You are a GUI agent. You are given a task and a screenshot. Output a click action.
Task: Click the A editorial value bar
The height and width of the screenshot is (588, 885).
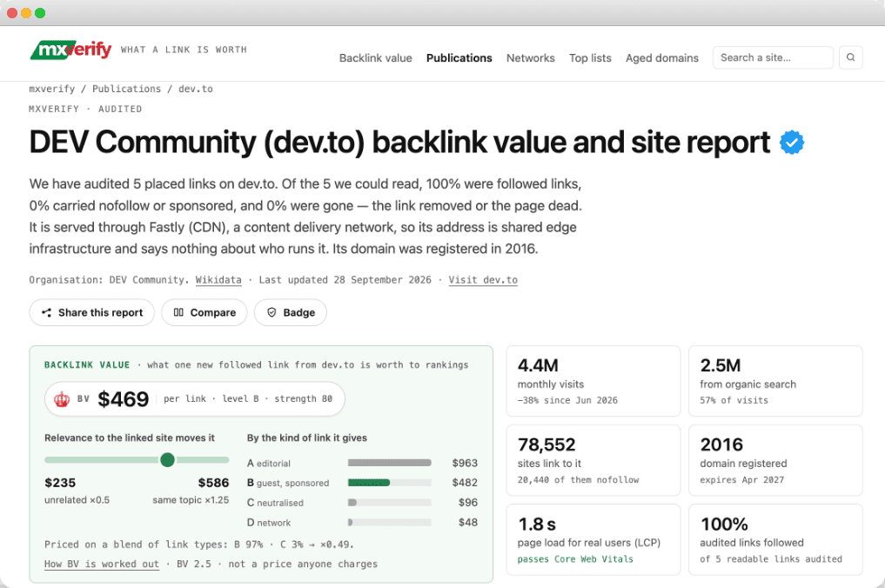[x=390, y=463]
